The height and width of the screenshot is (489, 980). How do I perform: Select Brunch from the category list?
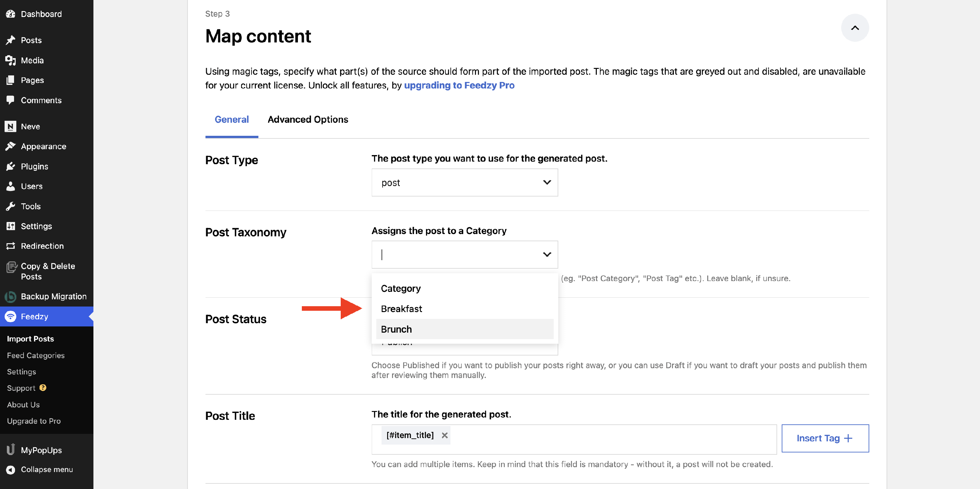coord(397,329)
